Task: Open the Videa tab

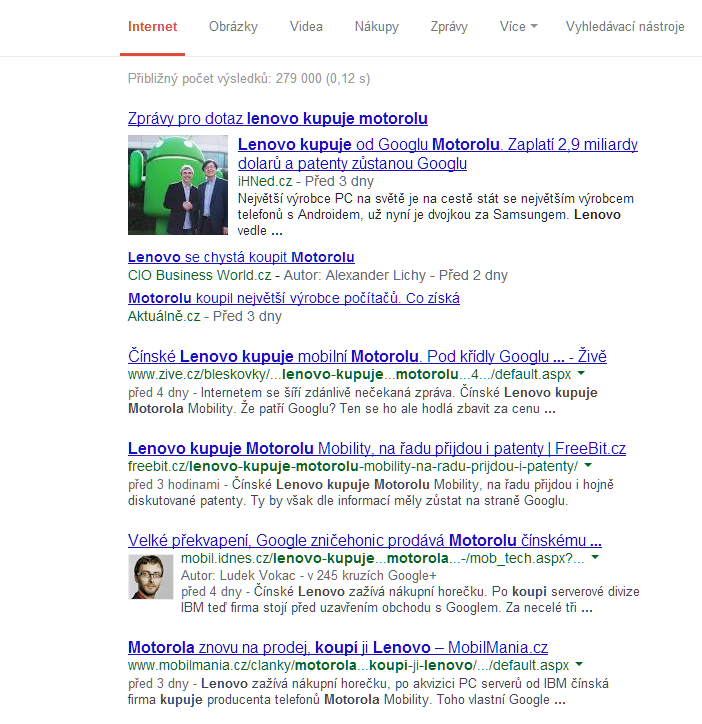Action: (306, 27)
